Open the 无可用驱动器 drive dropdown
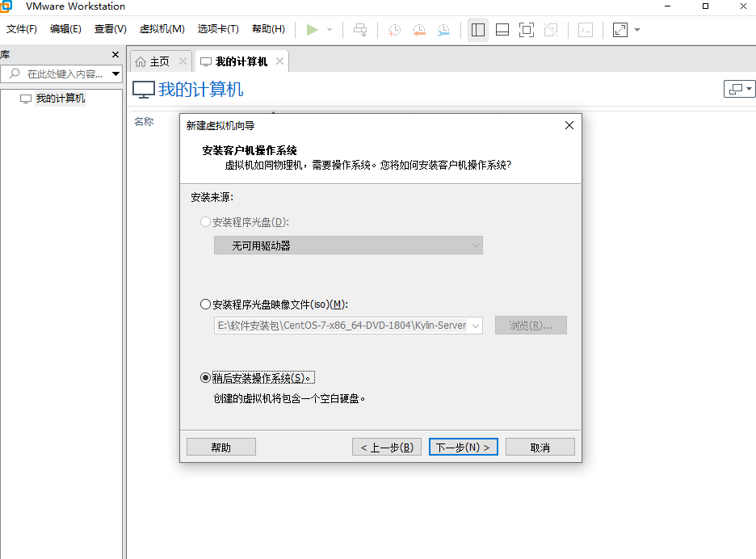The width and height of the screenshot is (756, 559). coord(348,246)
